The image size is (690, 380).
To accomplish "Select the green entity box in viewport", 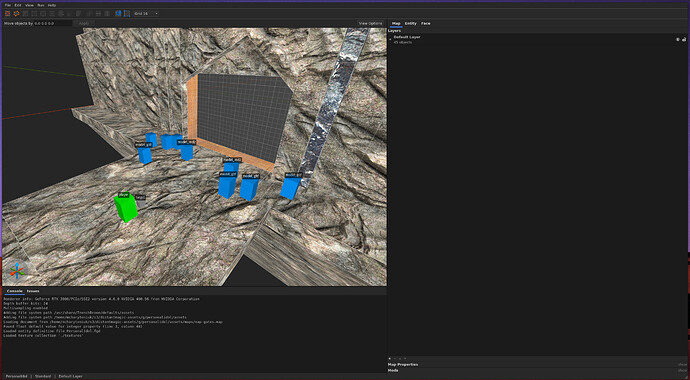I will (x=126, y=208).
